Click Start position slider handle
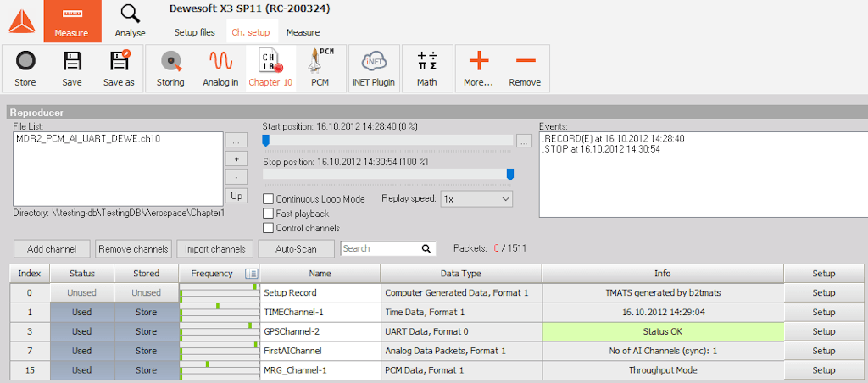 pyautogui.click(x=265, y=141)
